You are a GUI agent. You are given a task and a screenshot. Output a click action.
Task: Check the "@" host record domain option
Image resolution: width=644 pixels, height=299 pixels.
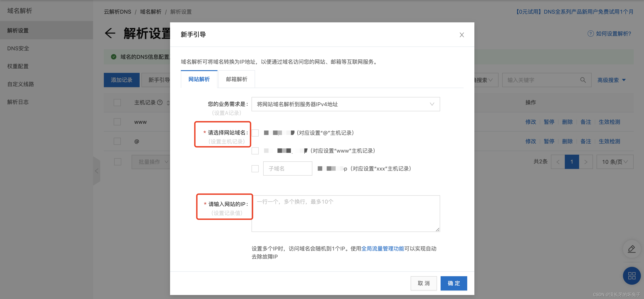coord(255,133)
